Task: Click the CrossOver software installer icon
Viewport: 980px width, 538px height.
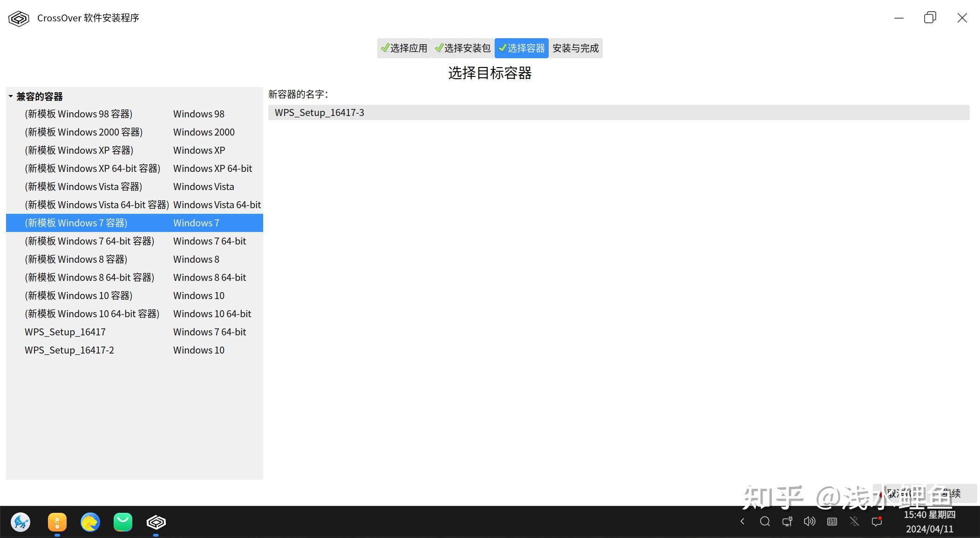Action: click(18, 17)
